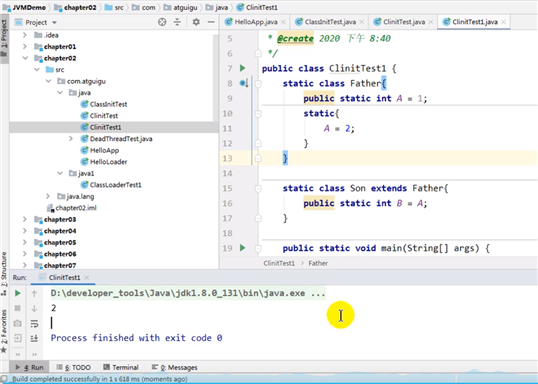Collapse the java1 package
The width and height of the screenshot is (538, 384).
click(x=60, y=173)
